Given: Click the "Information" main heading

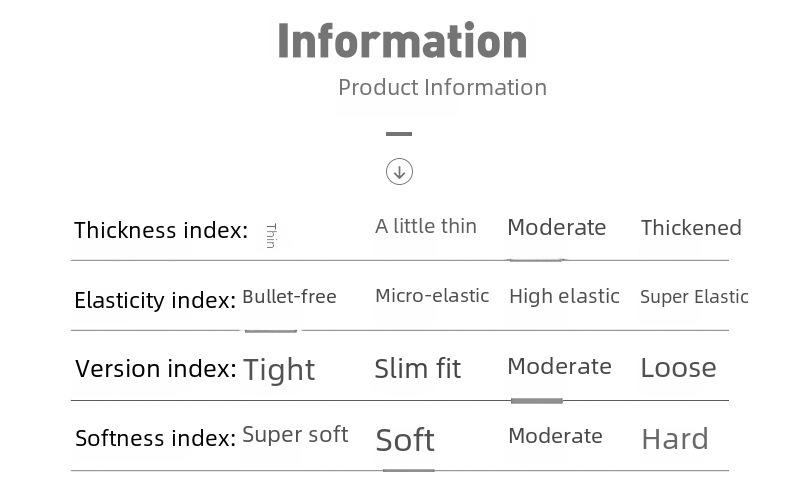Looking at the screenshot, I should coord(402,40).
